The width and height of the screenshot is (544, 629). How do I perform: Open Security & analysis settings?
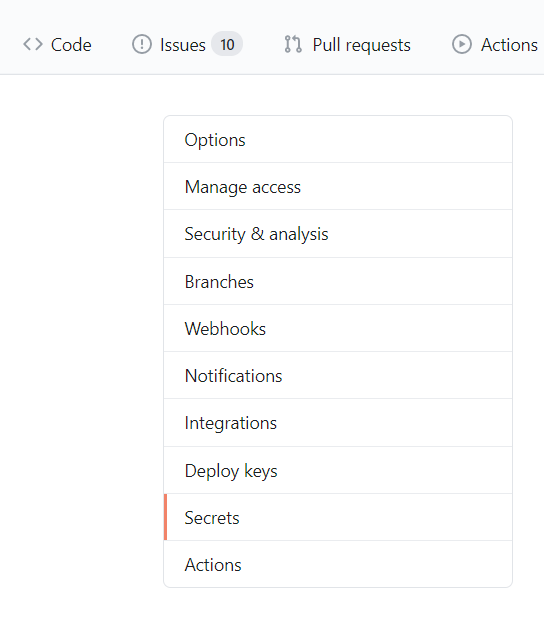click(x=338, y=234)
